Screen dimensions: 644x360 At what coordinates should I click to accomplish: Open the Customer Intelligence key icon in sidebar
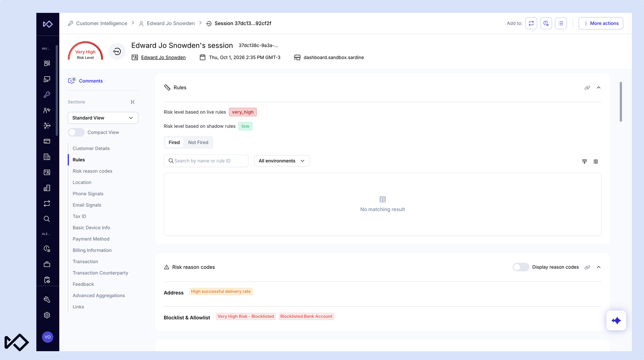tap(47, 94)
